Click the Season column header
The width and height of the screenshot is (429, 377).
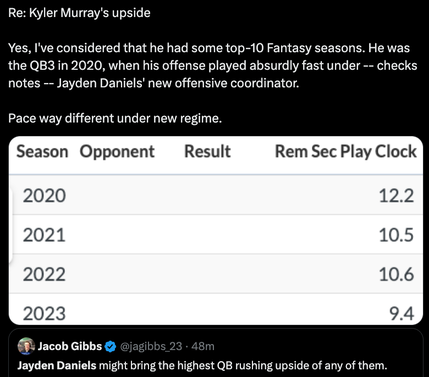click(42, 151)
